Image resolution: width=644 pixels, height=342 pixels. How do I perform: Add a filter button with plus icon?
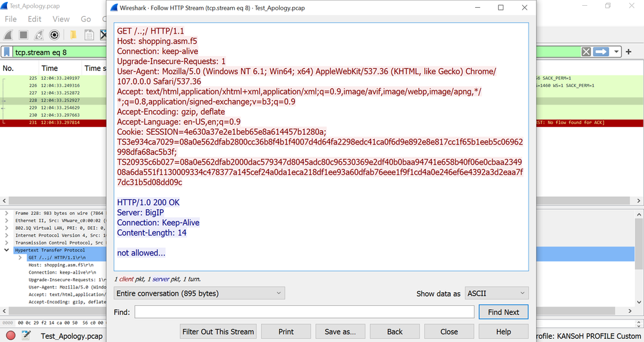click(x=629, y=52)
